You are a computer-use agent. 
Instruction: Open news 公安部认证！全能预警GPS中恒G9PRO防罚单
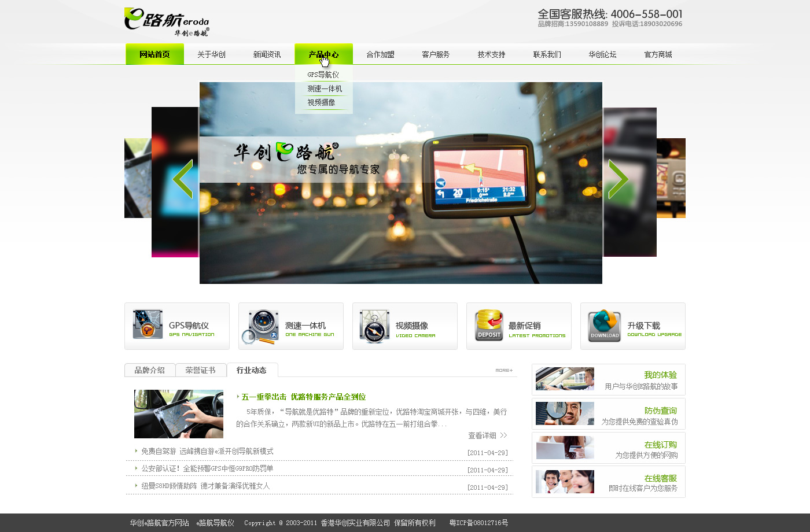pos(208,468)
